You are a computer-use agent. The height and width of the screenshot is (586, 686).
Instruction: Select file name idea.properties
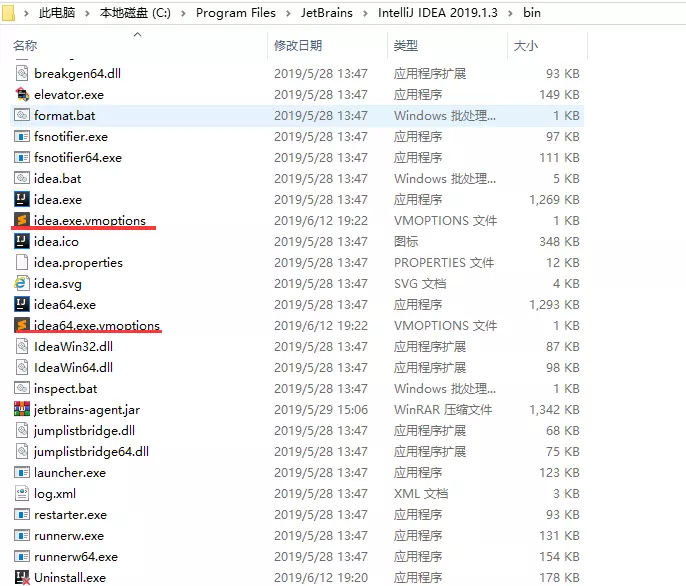78,263
